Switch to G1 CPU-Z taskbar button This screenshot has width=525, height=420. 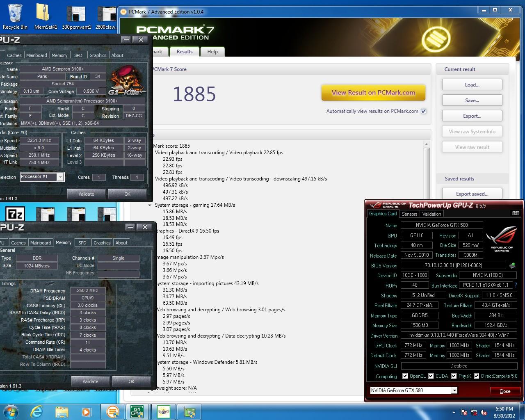[x=137, y=412]
